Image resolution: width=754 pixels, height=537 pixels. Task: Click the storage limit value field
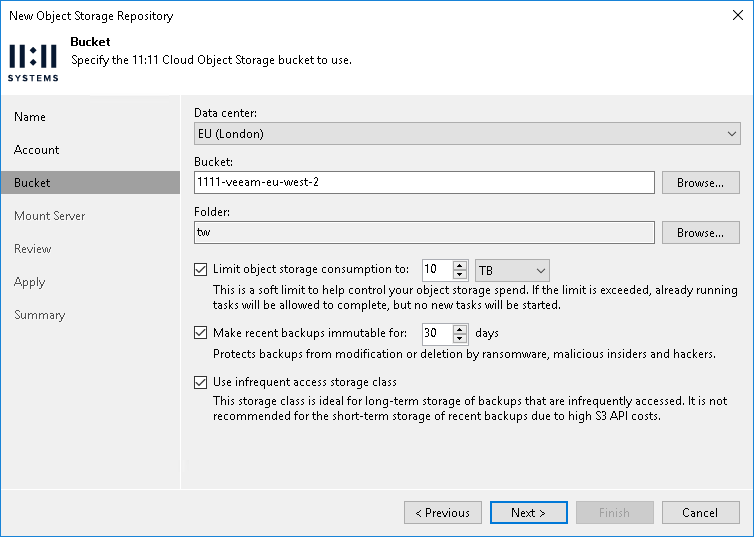pyautogui.click(x=437, y=270)
